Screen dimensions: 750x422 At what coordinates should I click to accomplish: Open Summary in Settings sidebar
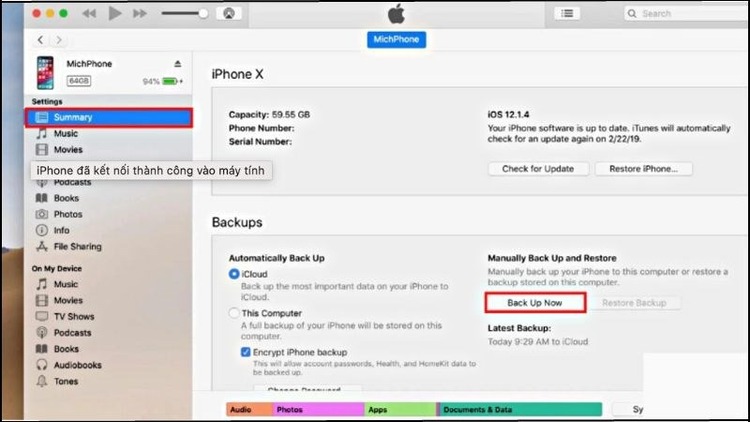coord(109,117)
